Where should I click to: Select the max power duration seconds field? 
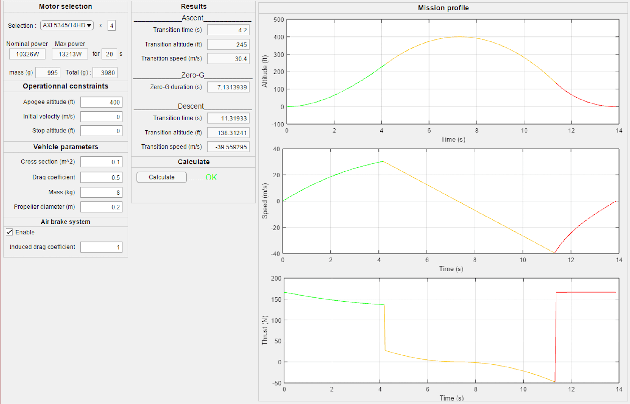click(110, 54)
